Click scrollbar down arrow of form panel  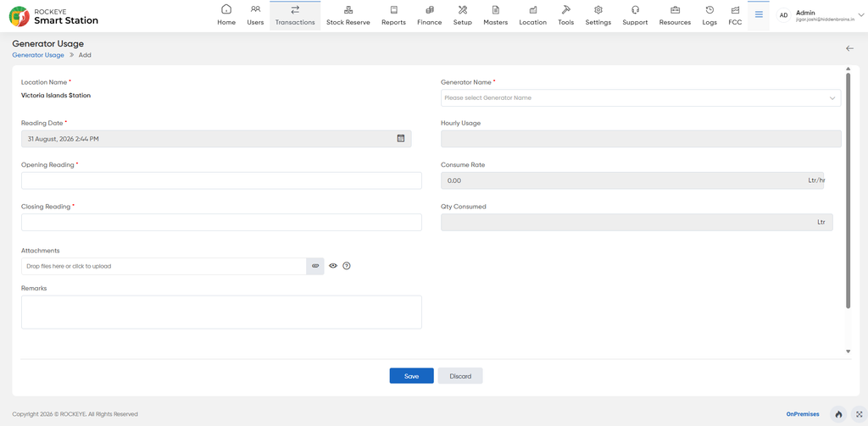click(848, 351)
